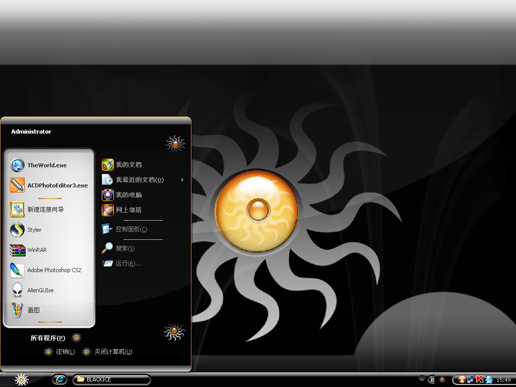Open 新建连接向导 connection wizard

coord(49,210)
